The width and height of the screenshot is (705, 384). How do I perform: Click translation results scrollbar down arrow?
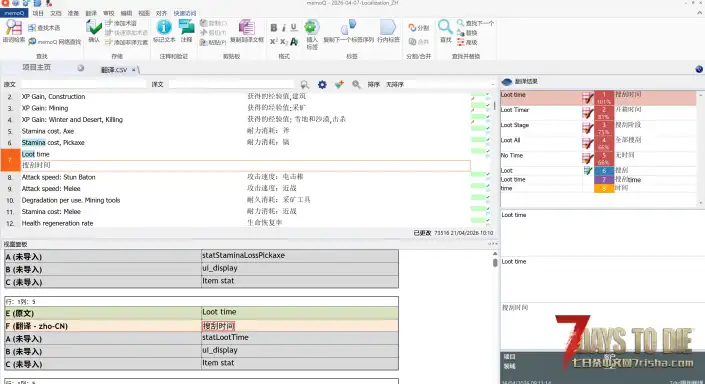(700, 203)
